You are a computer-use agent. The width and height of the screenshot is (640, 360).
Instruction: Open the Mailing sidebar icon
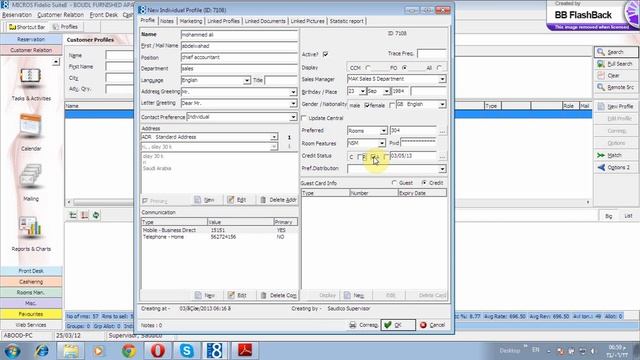(31, 182)
